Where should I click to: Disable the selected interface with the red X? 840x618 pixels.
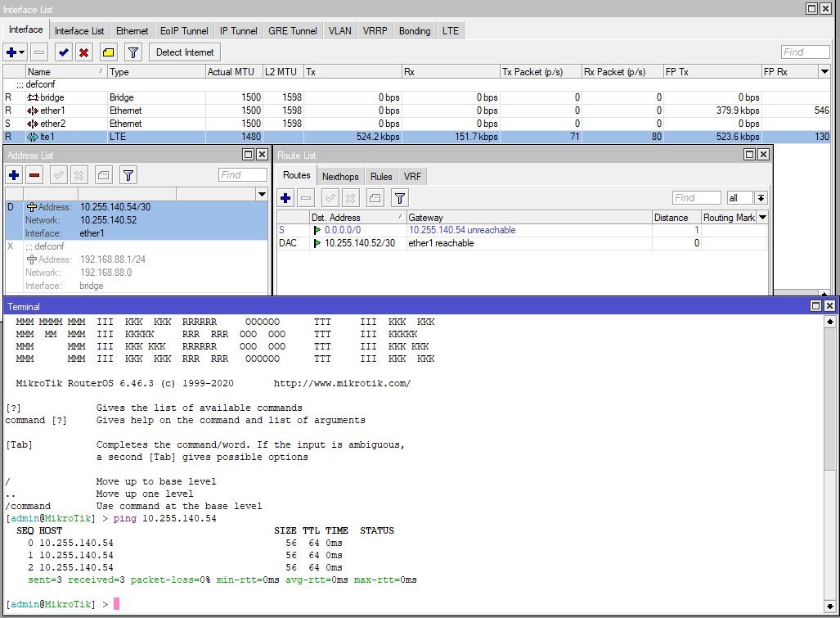(83, 52)
